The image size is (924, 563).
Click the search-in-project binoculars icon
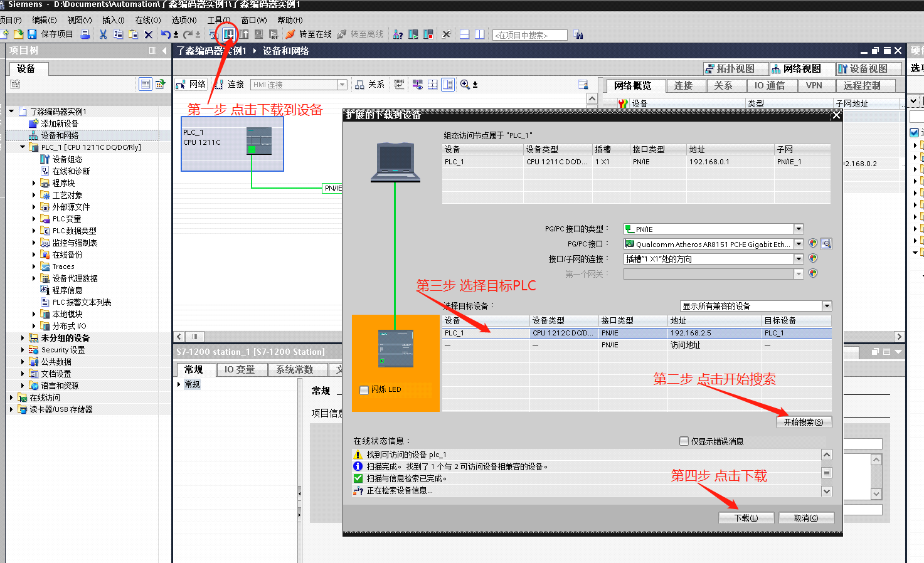pyautogui.click(x=578, y=35)
